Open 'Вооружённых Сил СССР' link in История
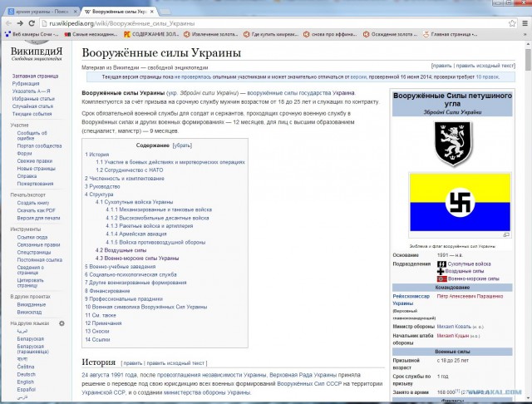Viewport: 532px width, 404px height. 309,384
